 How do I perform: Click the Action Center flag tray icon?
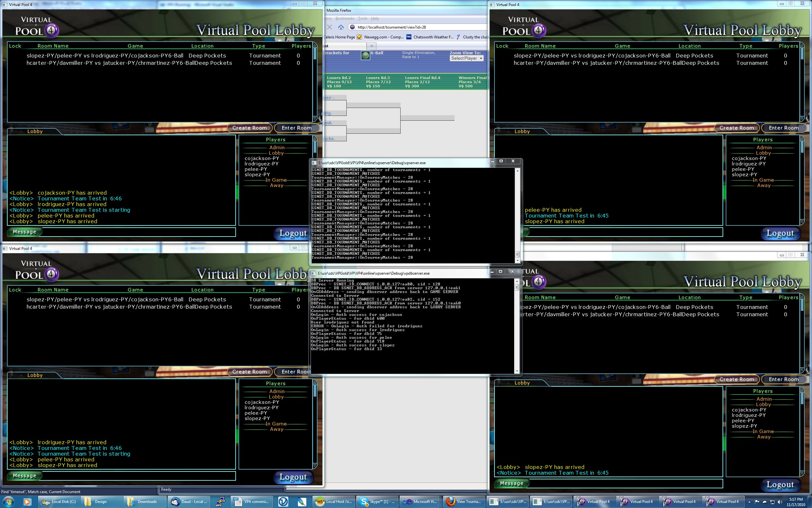pyautogui.click(x=757, y=502)
